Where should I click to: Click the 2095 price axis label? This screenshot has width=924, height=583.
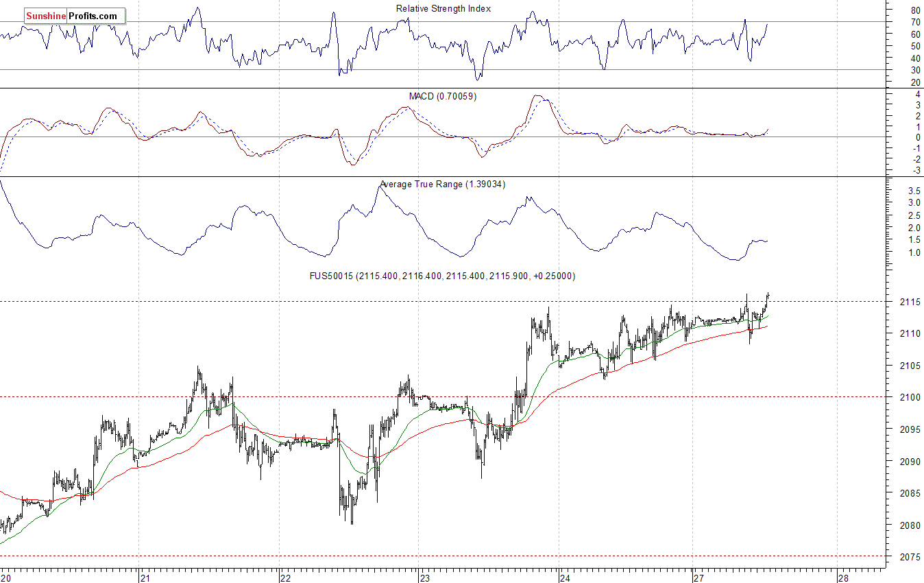point(910,430)
